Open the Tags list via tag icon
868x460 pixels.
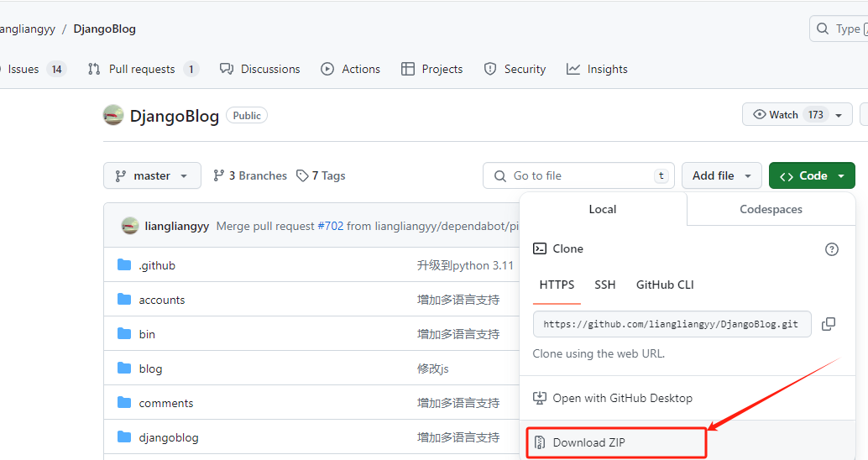pos(303,175)
